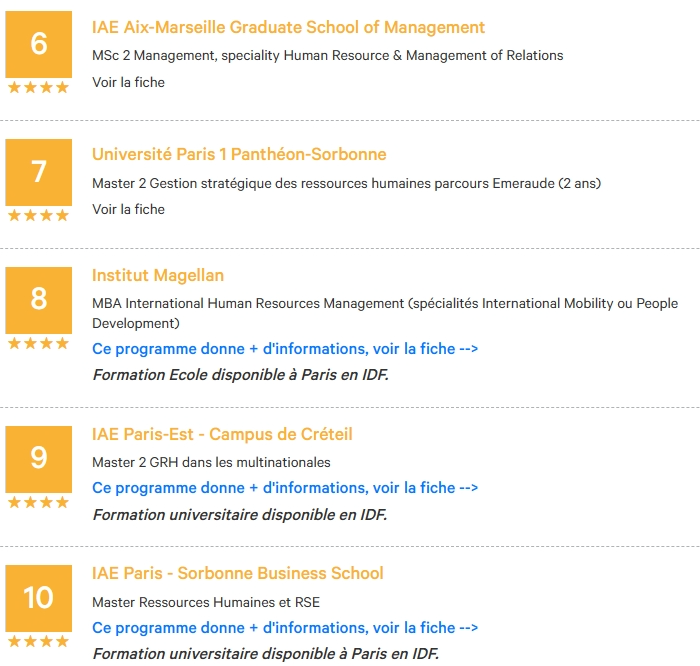Image resolution: width=700 pixels, height=666 pixels.
Task: Click the orange rank 7 badge
Action: 38,172
